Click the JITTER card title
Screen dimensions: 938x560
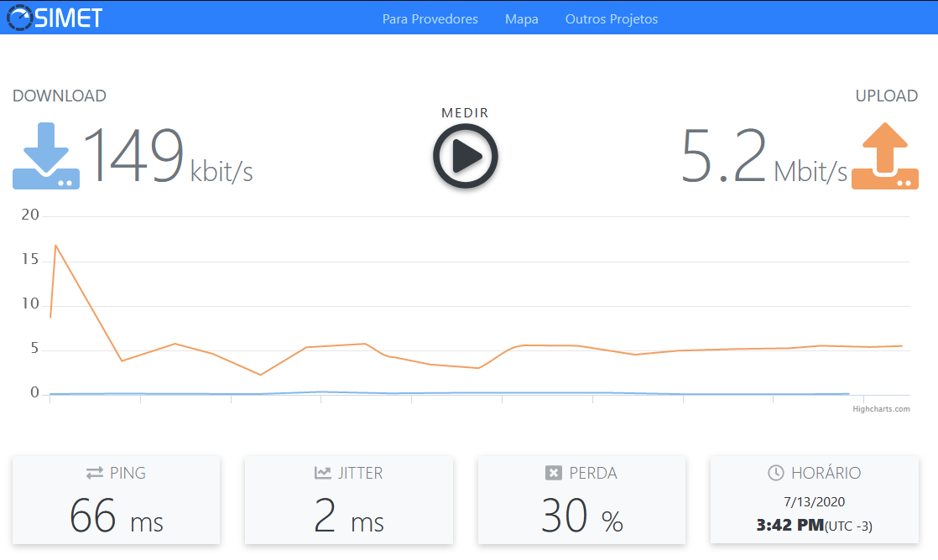tap(360, 473)
